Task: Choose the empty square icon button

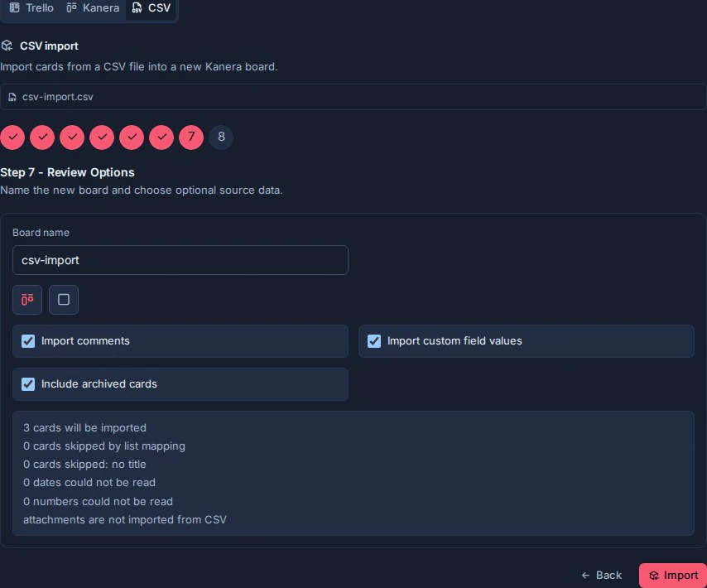Action: click(x=64, y=300)
